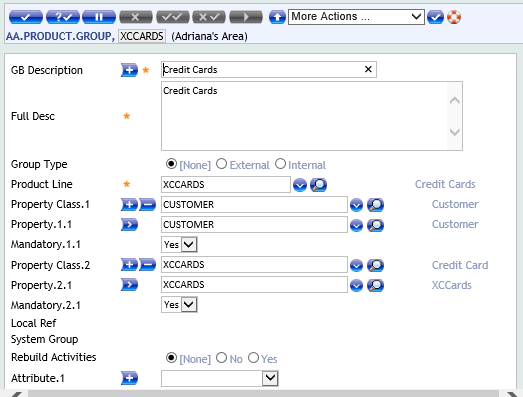The height and width of the screenshot is (397, 523).
Task: Click the blue up-arrow return button
Action: pos(277,17)
